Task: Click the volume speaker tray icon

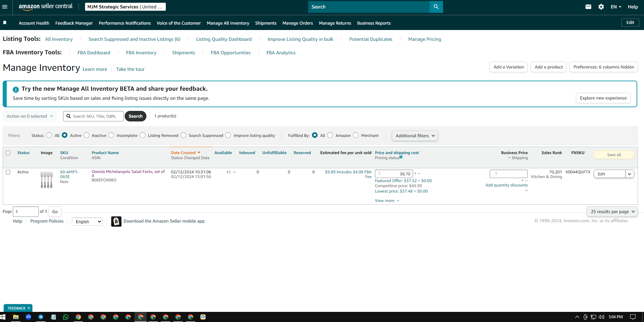Action: click(602, 317)
